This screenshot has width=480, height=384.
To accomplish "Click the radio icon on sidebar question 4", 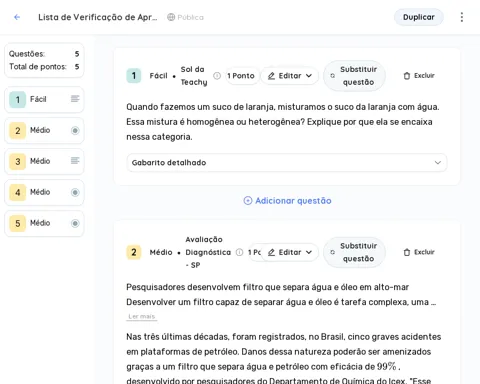I will (x=75, y=192).
